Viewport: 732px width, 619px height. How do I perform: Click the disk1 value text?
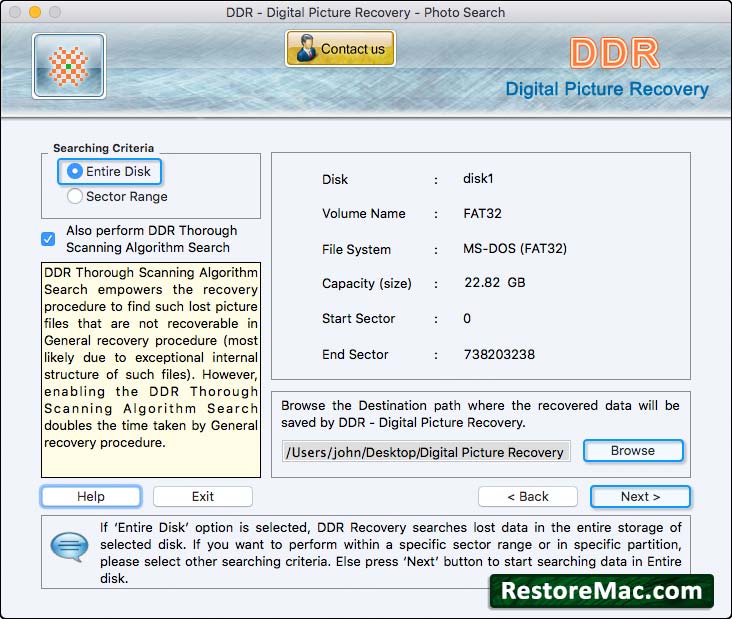tap(478, 178)
